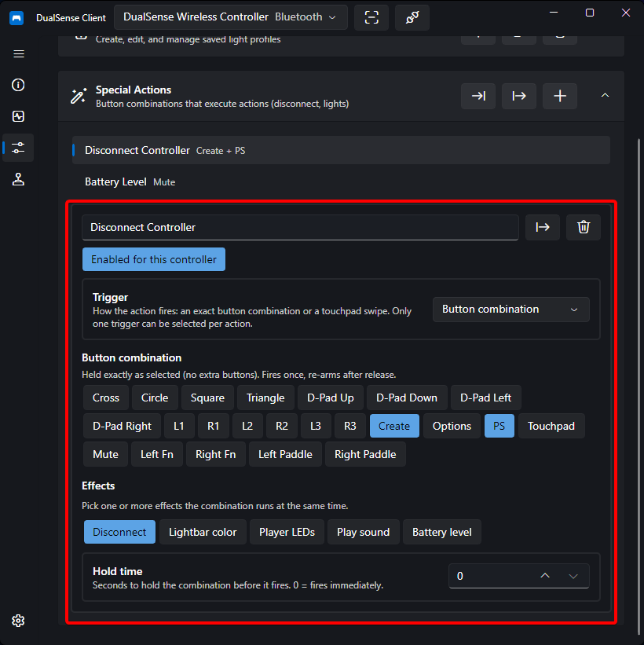This screenshot has width=644, height=645.
Task: Toggle the R3 button
Action: [x=350, y=426]
